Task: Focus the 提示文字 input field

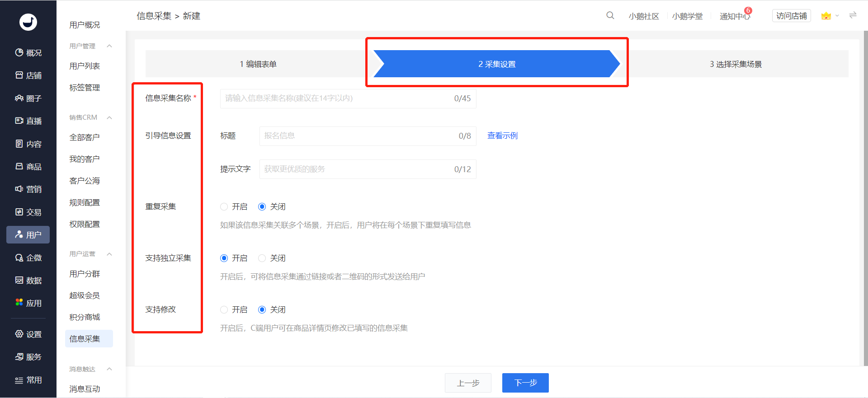Action: pyautogui.click(x=368, y=169)
